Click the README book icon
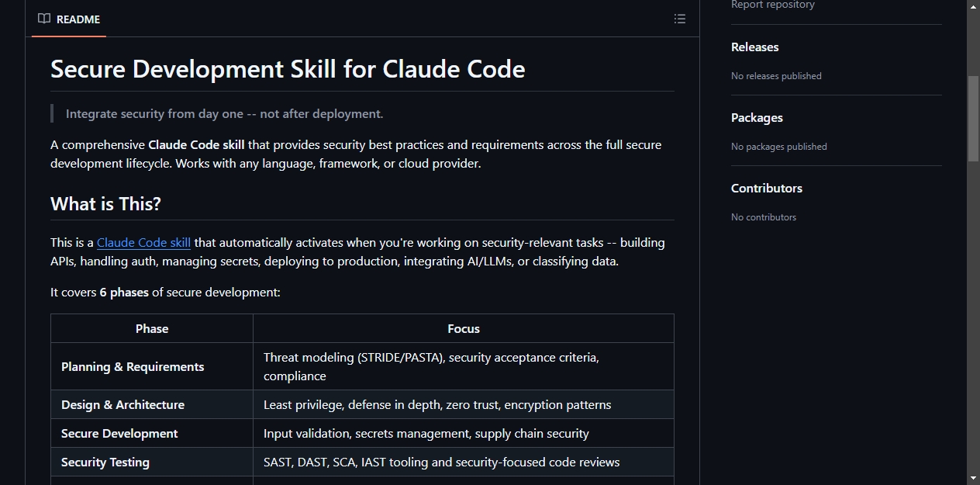 [44, 19]
